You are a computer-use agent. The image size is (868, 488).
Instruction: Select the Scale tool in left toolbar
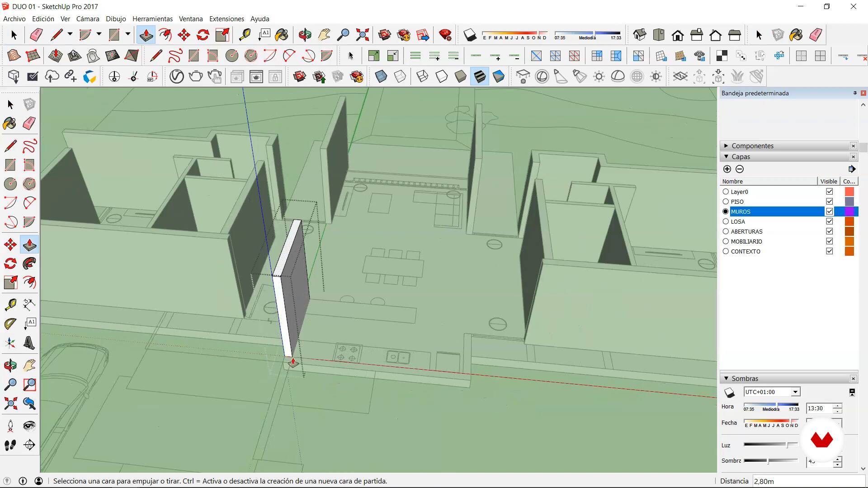10,282
